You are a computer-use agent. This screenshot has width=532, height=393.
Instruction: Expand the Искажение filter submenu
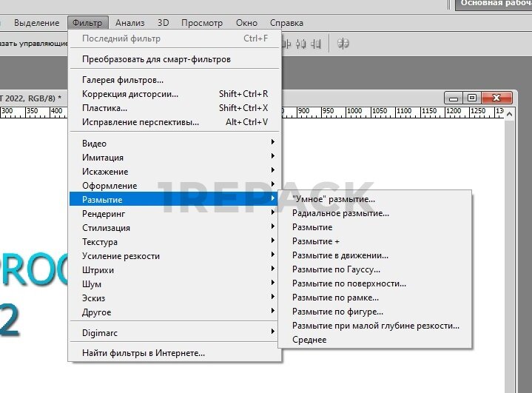coord(105,172)
